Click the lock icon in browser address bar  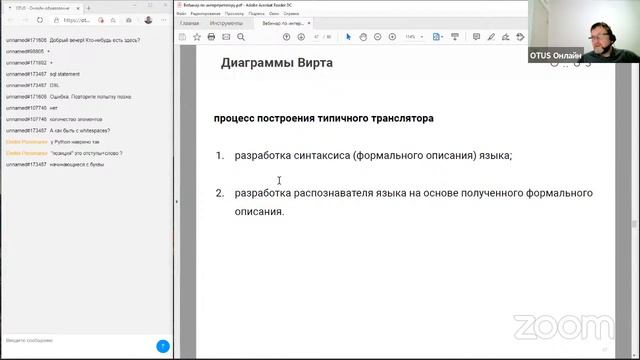(x=56, y=20)
